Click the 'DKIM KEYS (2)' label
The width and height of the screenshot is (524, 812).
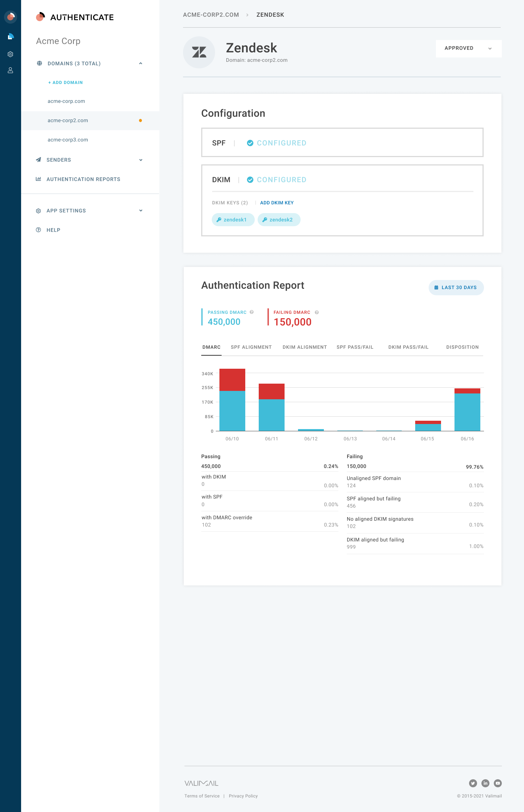pos(230,203)
